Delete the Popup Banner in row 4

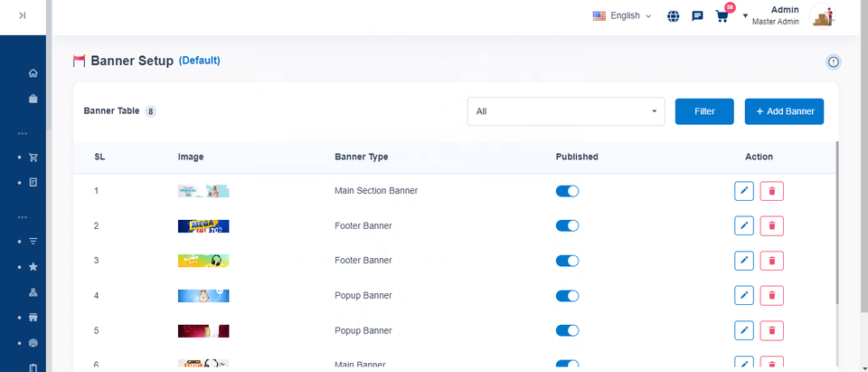(x=771, y=295)
